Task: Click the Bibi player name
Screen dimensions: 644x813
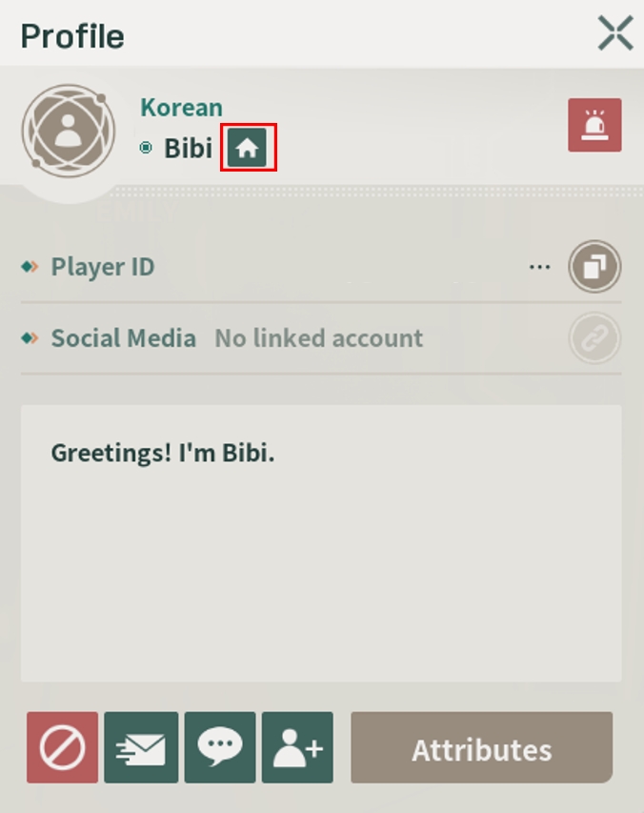Action: click(188, 149)
